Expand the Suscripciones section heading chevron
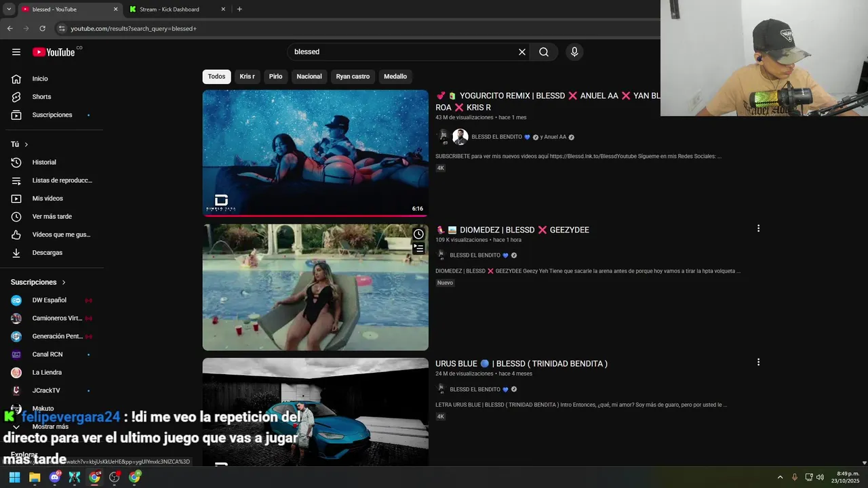The width and height of the screenshot is (868, 488). click(64, 283)
